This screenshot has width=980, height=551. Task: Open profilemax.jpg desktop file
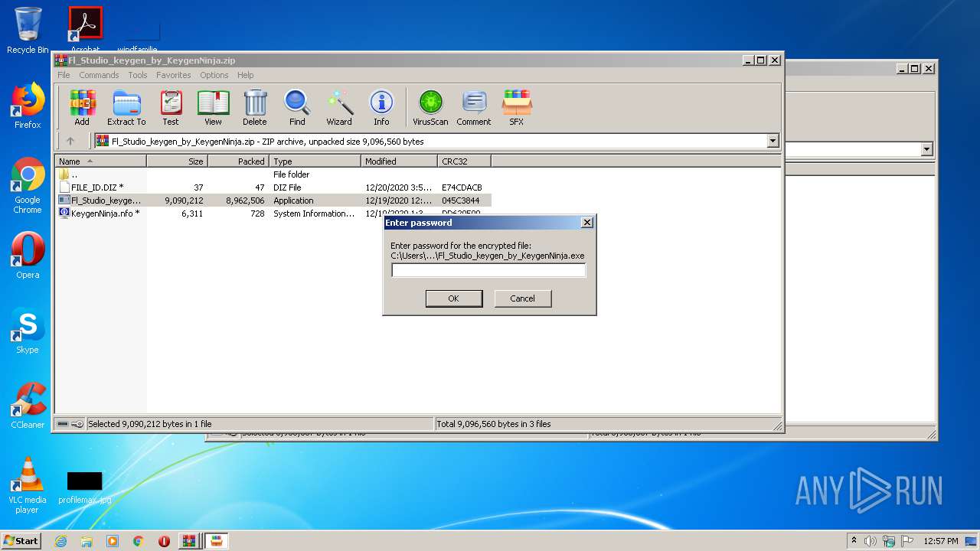tap(85, 487)
